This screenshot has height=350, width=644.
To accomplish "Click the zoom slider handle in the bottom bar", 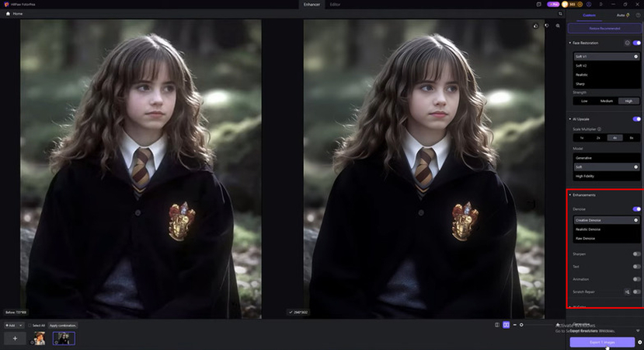I will [521, 325].
